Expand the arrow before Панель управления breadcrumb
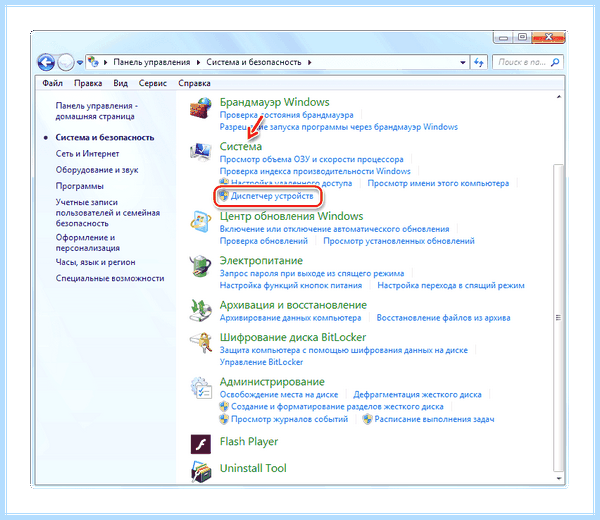This screenshot has height=520, width=600. coord(105,62)
